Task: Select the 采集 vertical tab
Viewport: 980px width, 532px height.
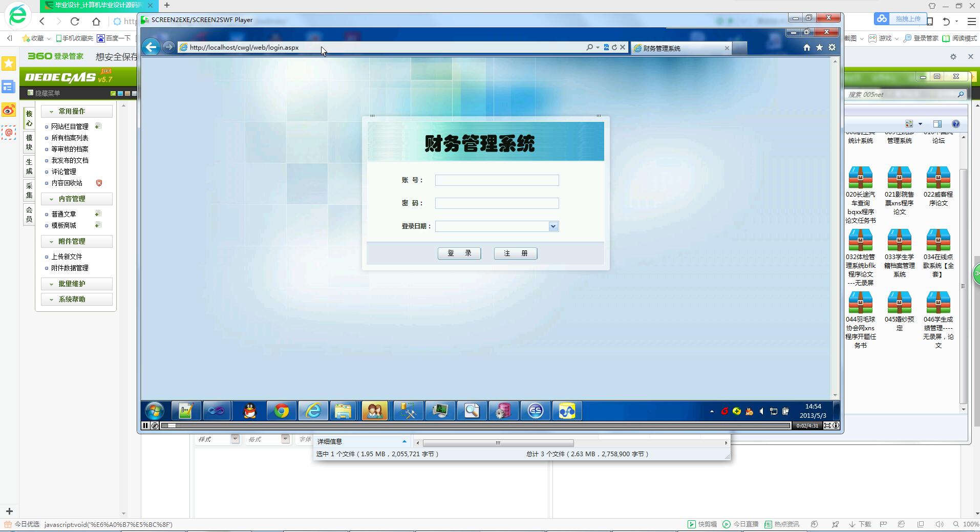Action: 29,190
